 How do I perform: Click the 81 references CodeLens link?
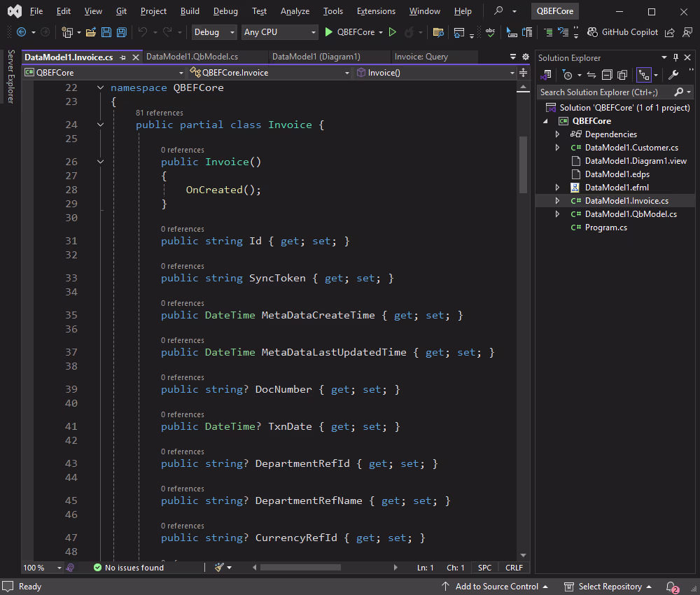pyautogui.click(x=160, y=113)
